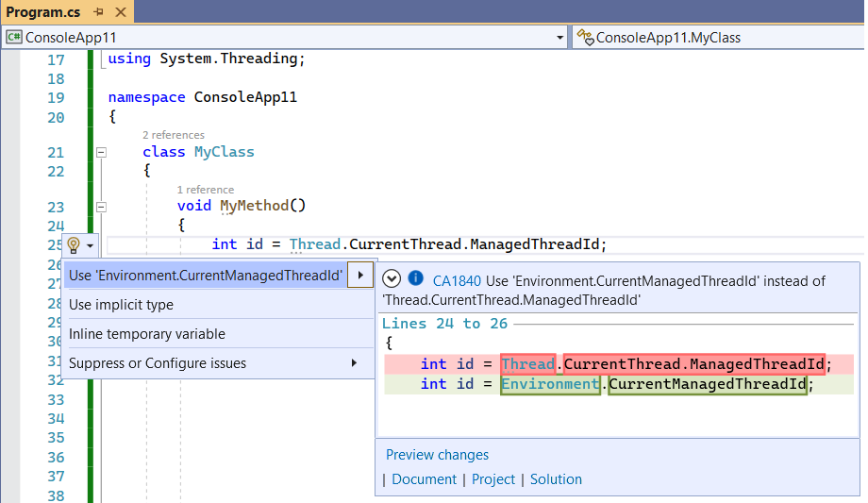
Task: Click the 'Lines 24 to 26' preview header
Action: [x=444, y=324]
